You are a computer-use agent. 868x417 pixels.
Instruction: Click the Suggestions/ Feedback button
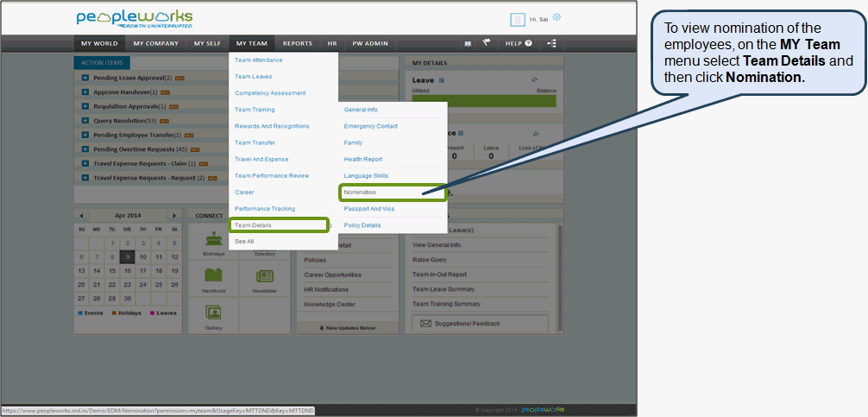(x=480, y=324)
